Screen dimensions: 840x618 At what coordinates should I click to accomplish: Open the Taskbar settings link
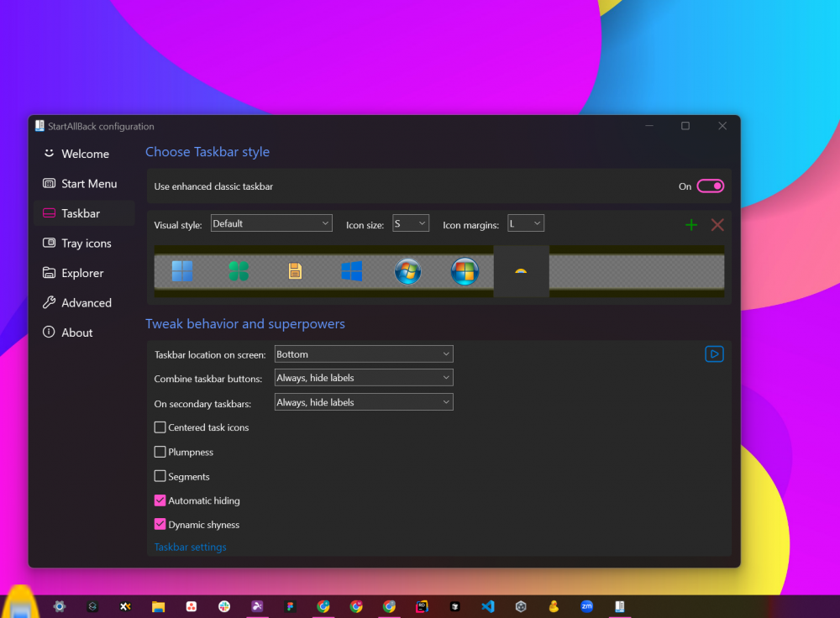click(190, 547)
